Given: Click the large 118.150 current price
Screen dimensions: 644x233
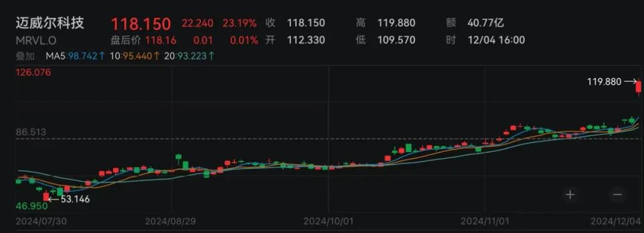Looking at the screenshot, I should (141, 24).
